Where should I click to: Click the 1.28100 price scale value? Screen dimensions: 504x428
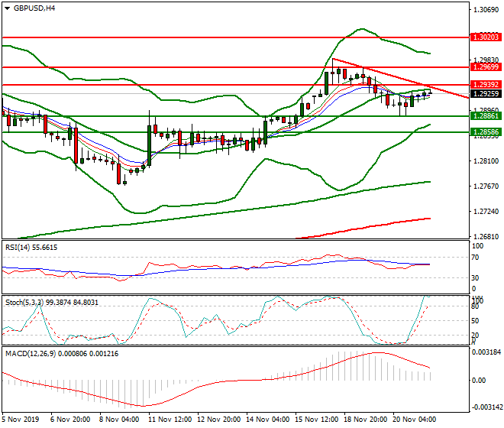coord(486,161)
